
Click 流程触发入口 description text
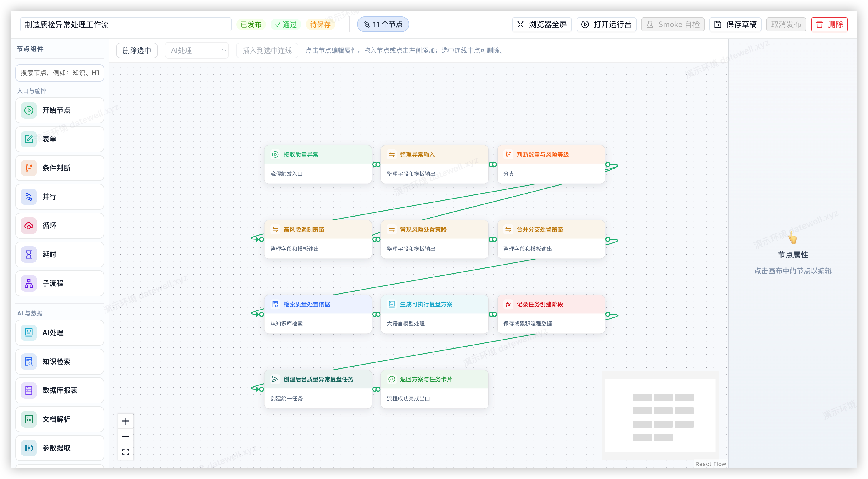(x=286, y=174)
